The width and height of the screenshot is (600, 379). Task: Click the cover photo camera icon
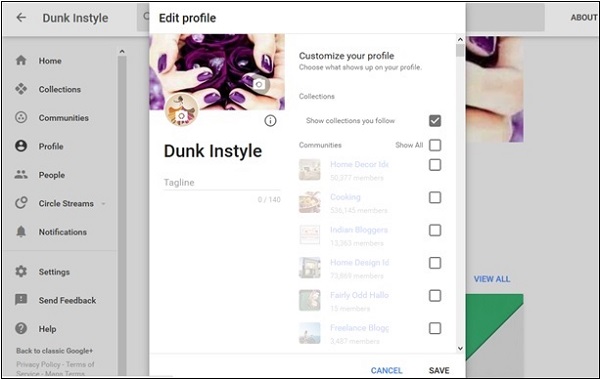tap(259, 84)
